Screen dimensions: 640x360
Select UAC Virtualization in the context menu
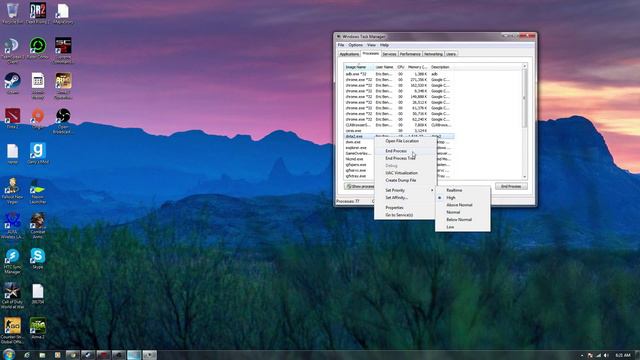(405, 173)
